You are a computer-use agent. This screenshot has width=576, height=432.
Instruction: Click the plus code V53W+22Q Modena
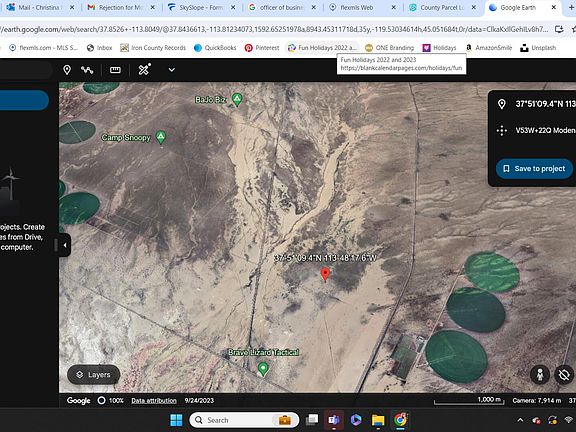545,130
